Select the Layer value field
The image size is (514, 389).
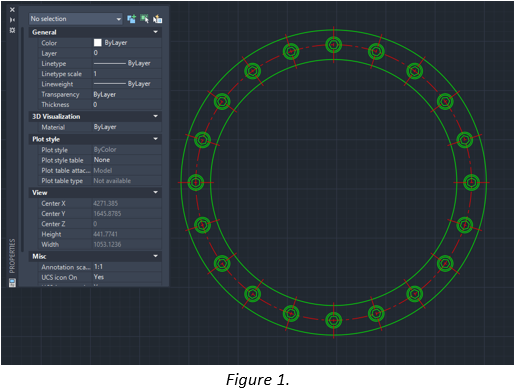(127, 53)
